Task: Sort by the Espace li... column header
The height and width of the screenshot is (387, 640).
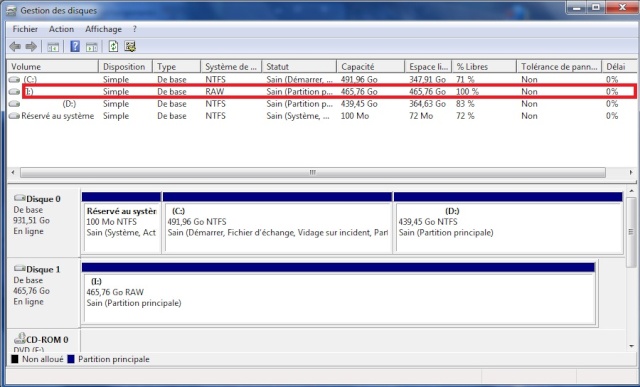Action: pyautogui.click(x=428, y=67)
